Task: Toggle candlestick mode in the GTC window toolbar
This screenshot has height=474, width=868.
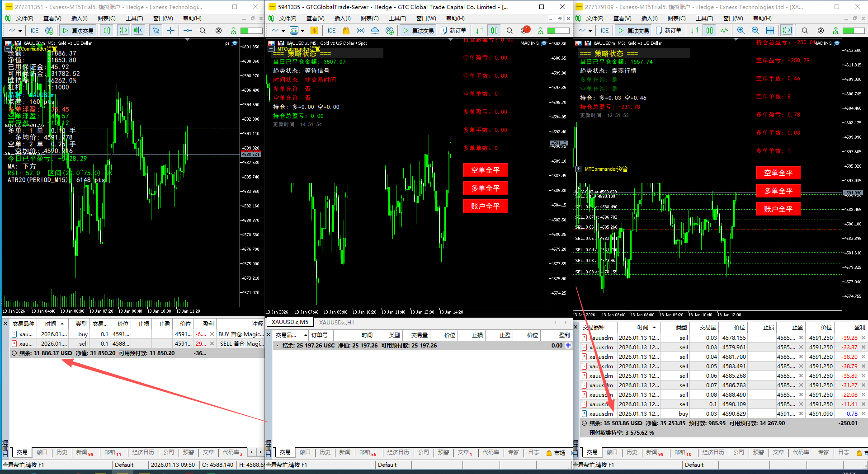Action: coord(495,31)
